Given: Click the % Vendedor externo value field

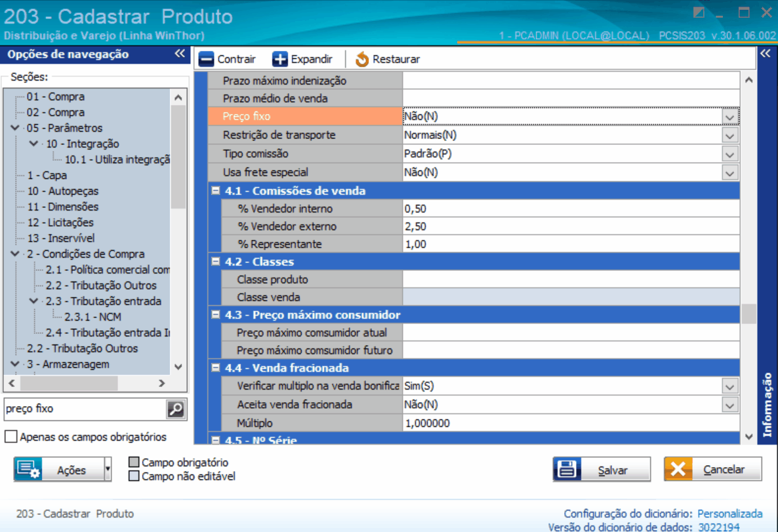Looking at the screenshot, I should tap(571, 227).
